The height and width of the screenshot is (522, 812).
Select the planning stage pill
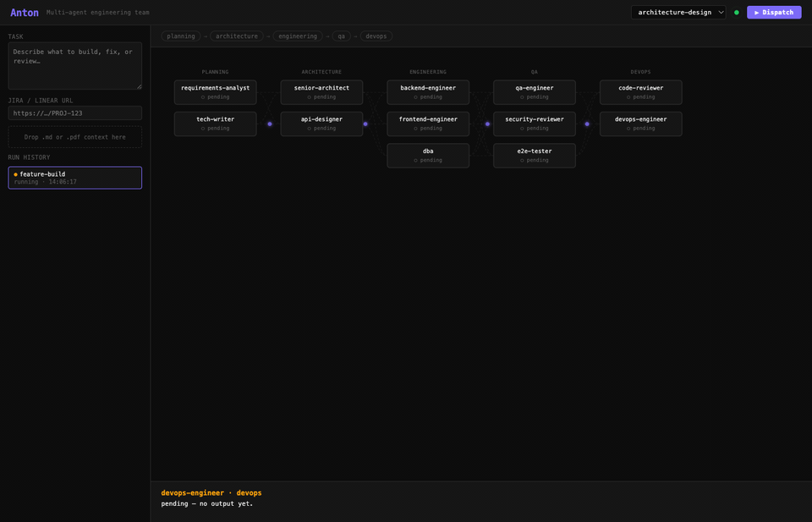pyautogui.click(x=181, y=36)
